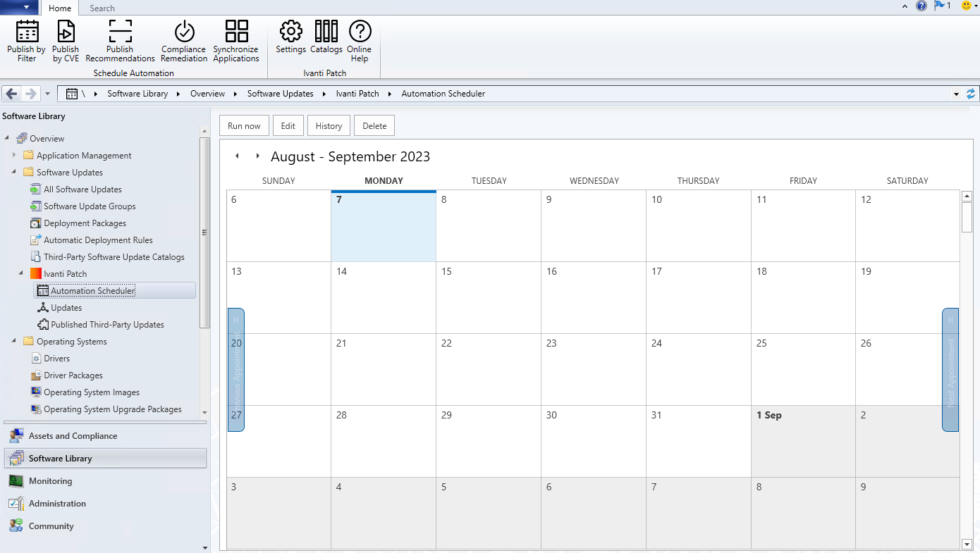Go to next month in calendar

click(257, 156)
